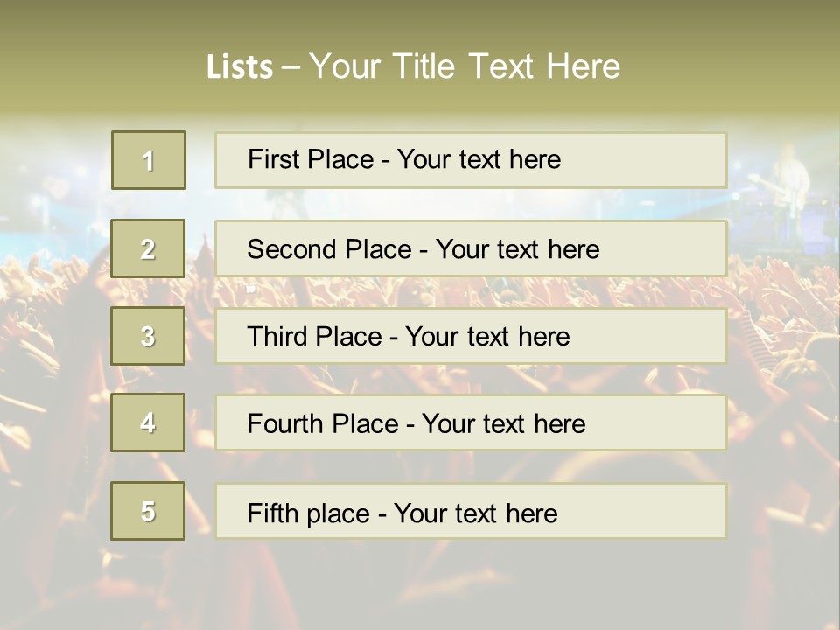Image resolution: width=840 pixels, height=630 pixels.
Task: Click the background left of the number 4 box
Action: [x=52, y=423]
